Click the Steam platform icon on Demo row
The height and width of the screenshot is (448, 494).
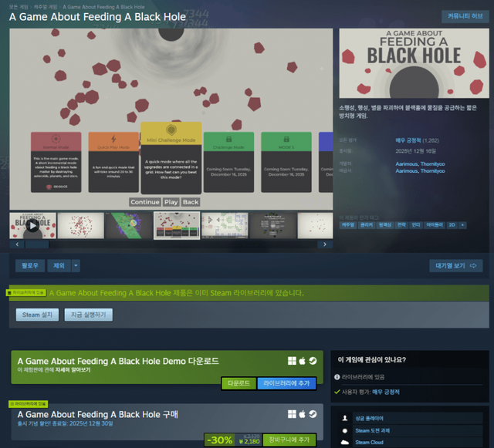click(x=313, y=361)
